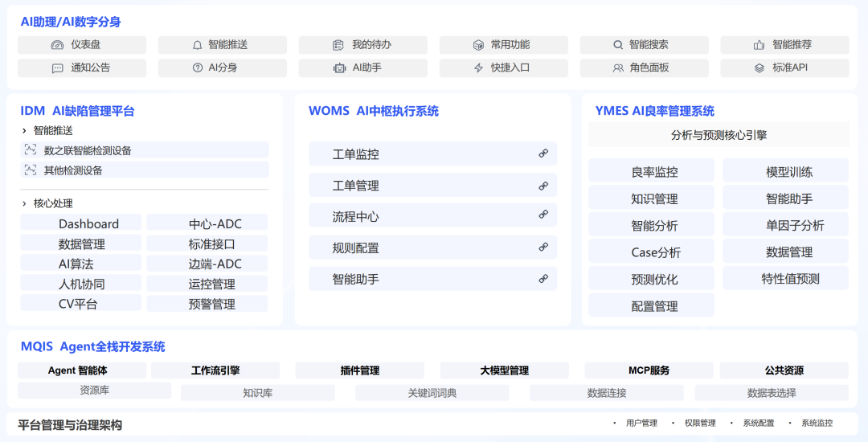
Task: Click the scan icon beside 其他检测设备
Action: (x=31, y=170)
